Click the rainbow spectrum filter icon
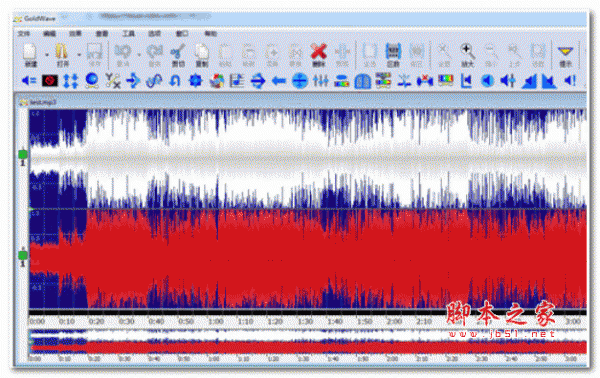This screenshot has height=378, width=600. (x=445, y=80)
